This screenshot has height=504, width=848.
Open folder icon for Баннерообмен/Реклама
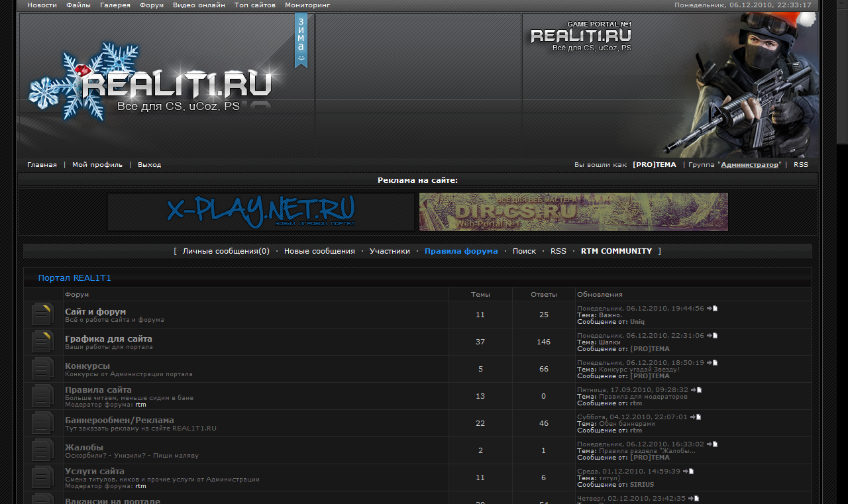pyautogui.click(x=43, y=423)
